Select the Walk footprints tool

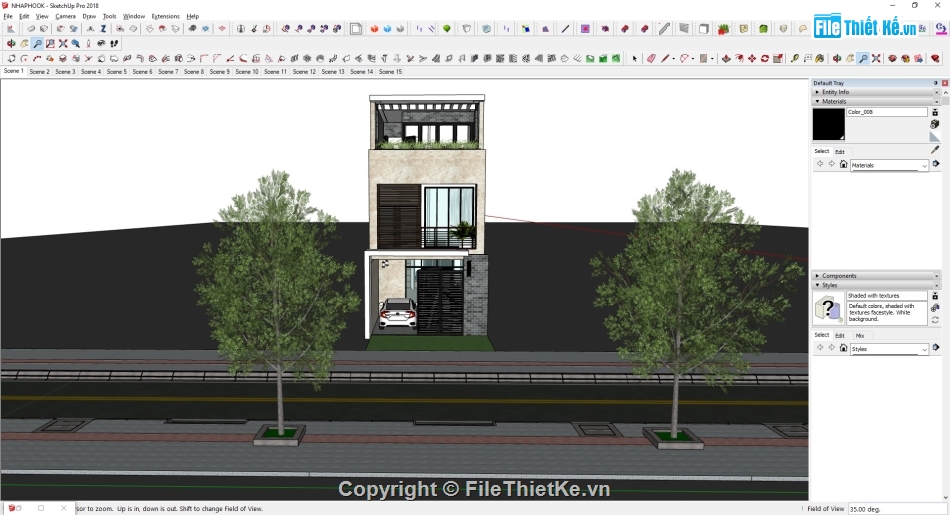point(114,43)
